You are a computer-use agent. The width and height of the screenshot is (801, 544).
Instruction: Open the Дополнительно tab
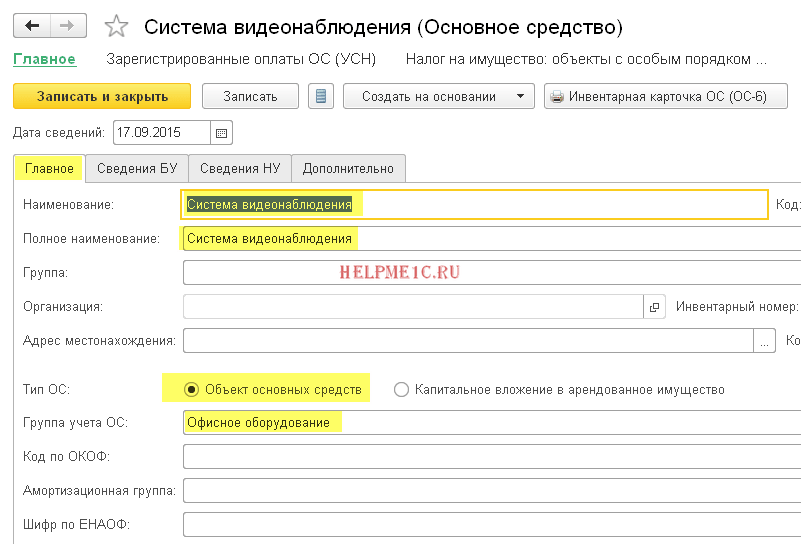(348, 168)
